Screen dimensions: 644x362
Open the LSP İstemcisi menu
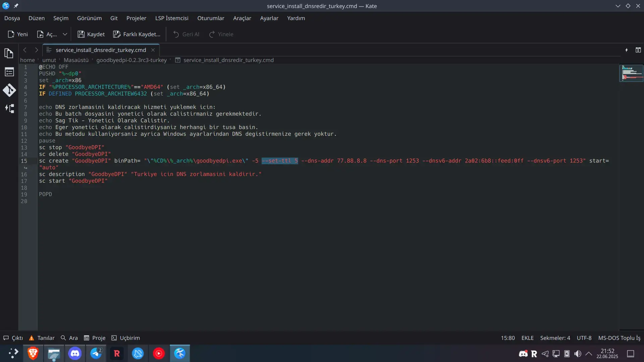tap(172, 18)
